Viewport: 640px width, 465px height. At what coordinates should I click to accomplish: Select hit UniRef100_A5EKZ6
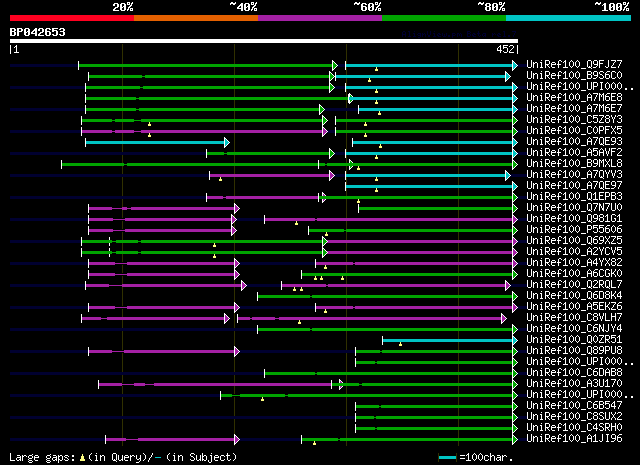coord(574,307)
